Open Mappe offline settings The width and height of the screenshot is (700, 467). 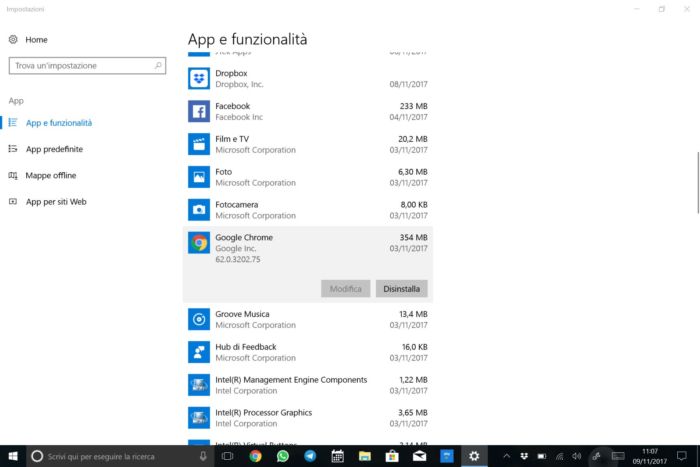coord(51,175)
